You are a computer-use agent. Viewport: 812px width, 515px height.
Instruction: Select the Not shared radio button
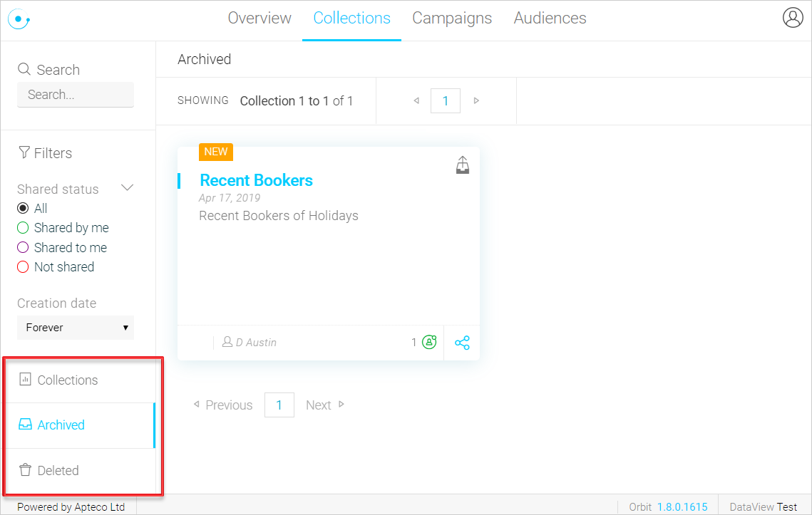point(23,267)
